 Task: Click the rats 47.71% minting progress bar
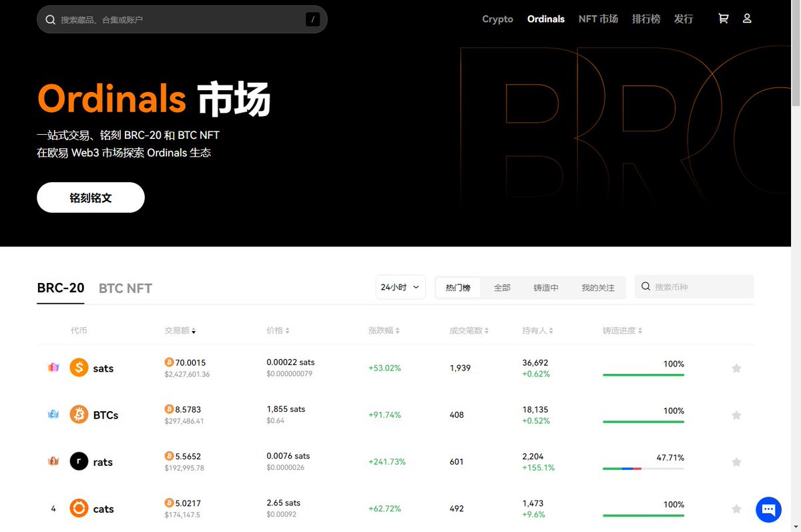click(x=643, y=469)
